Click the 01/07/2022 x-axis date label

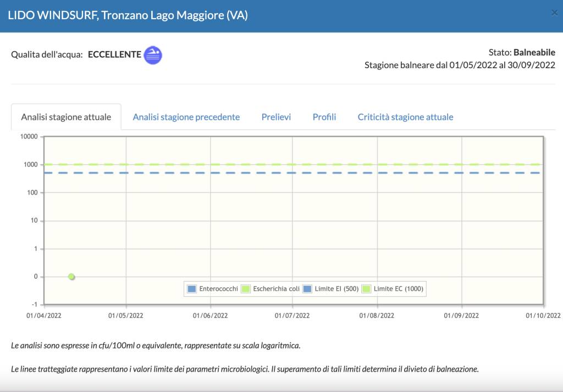[292, 316]
